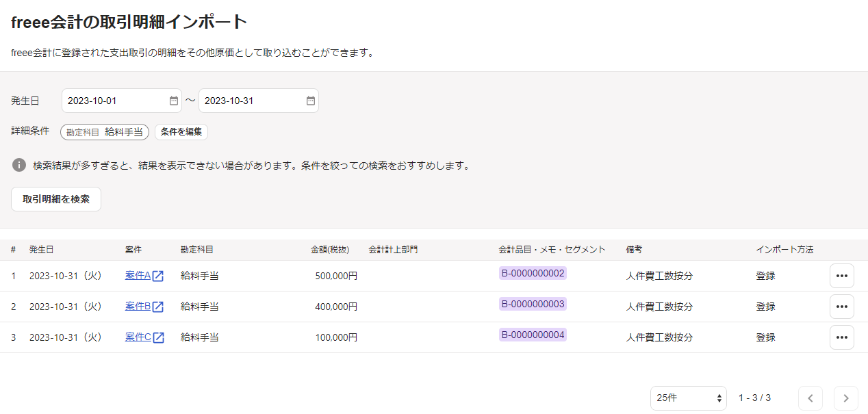Click the 会計計上部門 column header

(x=393, y=250)
